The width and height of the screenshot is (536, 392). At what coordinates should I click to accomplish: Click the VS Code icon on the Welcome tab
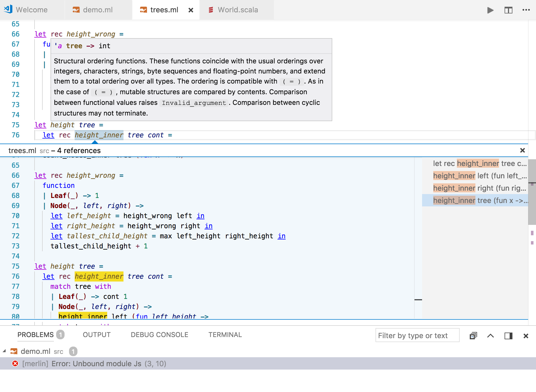coord(8,9)
